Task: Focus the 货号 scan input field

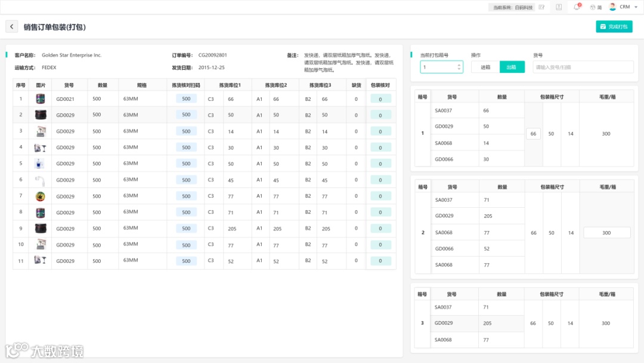Action: [x=583, y=67]
